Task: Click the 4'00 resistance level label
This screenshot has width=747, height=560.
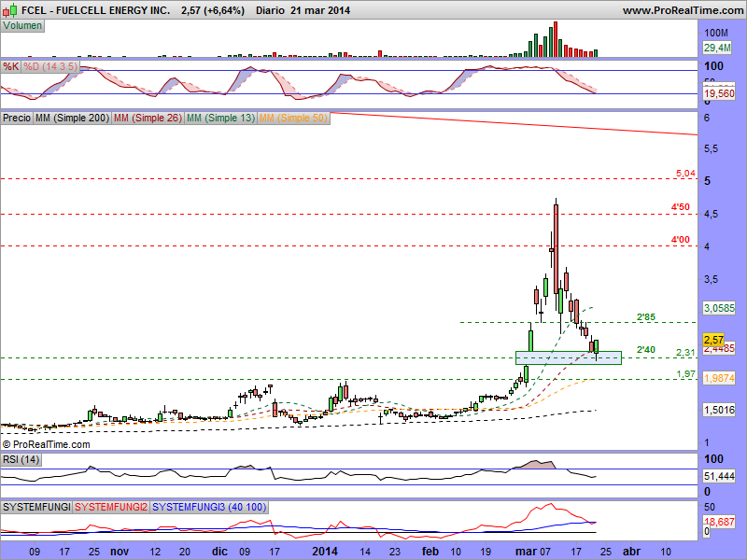Action: coord(681,239)
